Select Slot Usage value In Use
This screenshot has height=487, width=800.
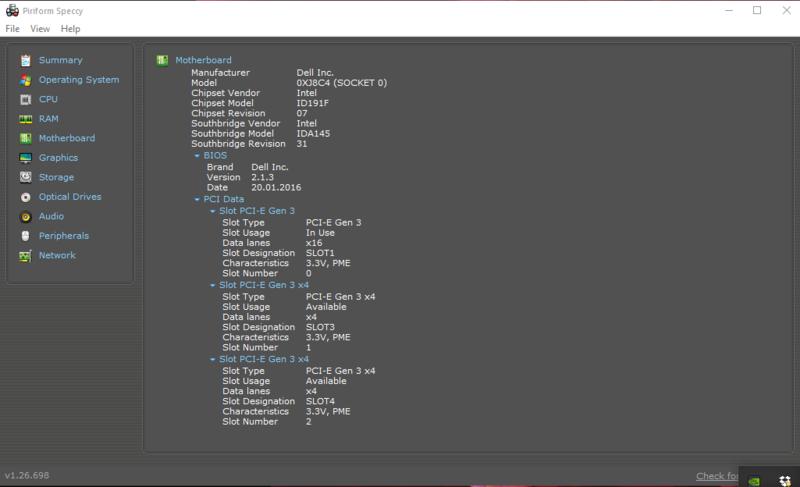click(320, 233)
